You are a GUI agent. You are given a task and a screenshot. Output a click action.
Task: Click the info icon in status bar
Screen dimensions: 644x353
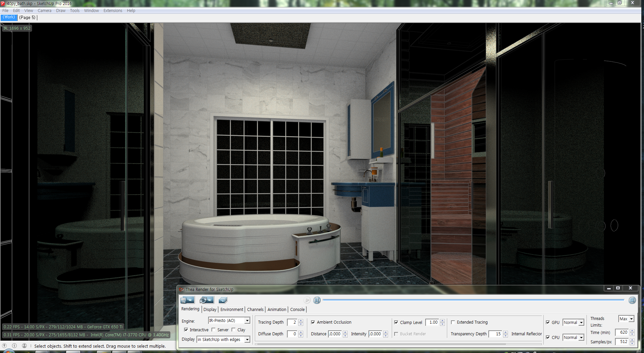coord(14,346)
